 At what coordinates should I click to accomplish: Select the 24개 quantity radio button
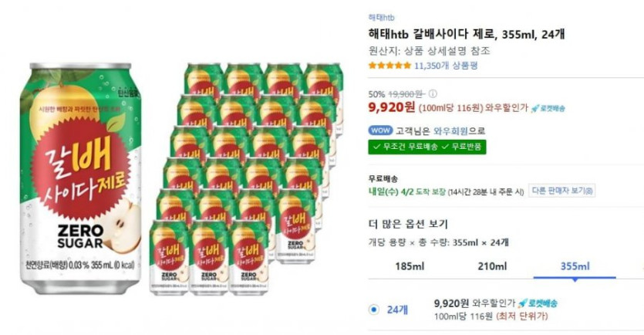374,310
